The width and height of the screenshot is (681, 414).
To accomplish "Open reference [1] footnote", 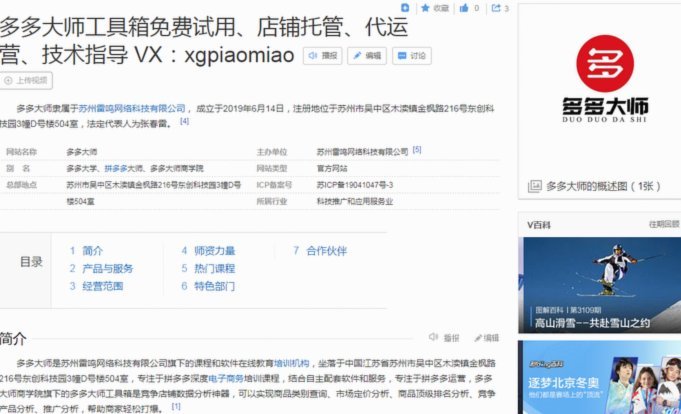I will coord(176,407).
